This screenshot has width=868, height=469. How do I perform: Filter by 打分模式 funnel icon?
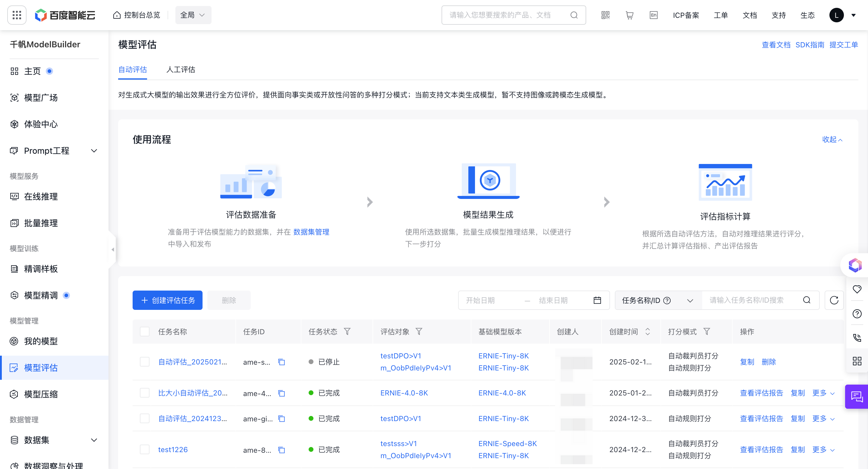706,332
